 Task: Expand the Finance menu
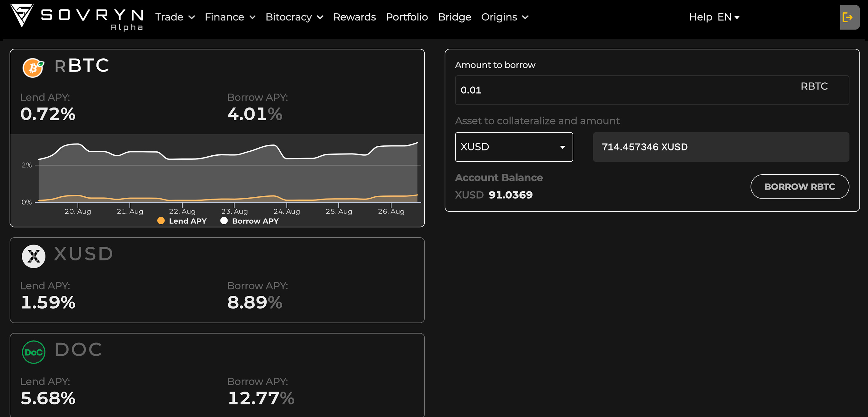click(230, 17)
